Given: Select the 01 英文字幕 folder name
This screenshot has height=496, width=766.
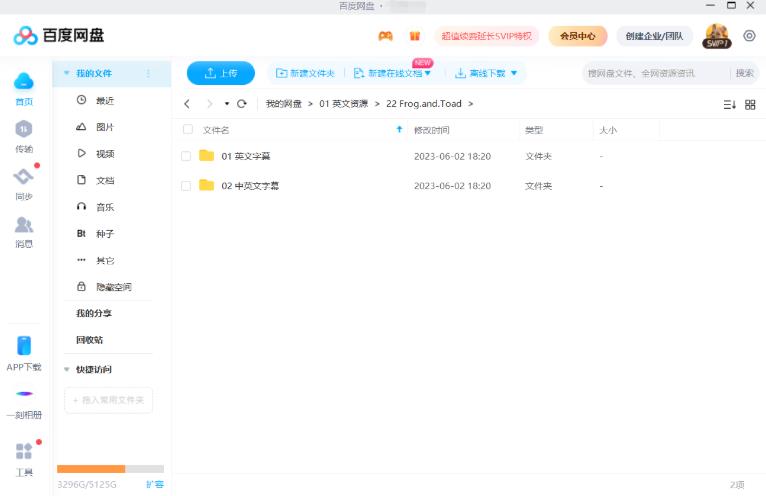Looking at the screenshot, I should pyautogui.click(x=246, y=156).
